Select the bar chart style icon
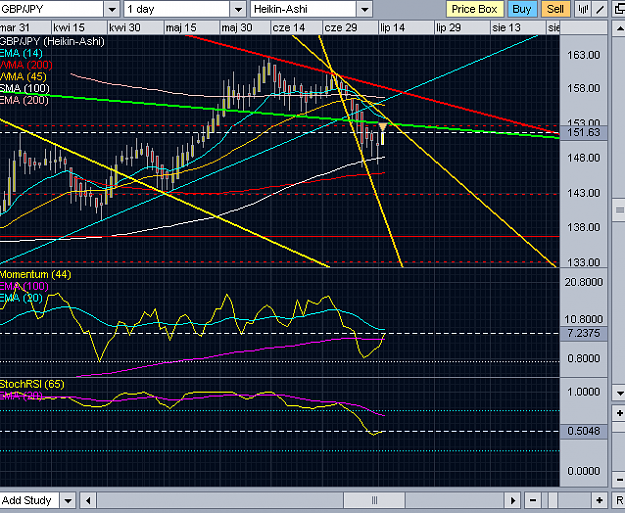 coord(583,9)
